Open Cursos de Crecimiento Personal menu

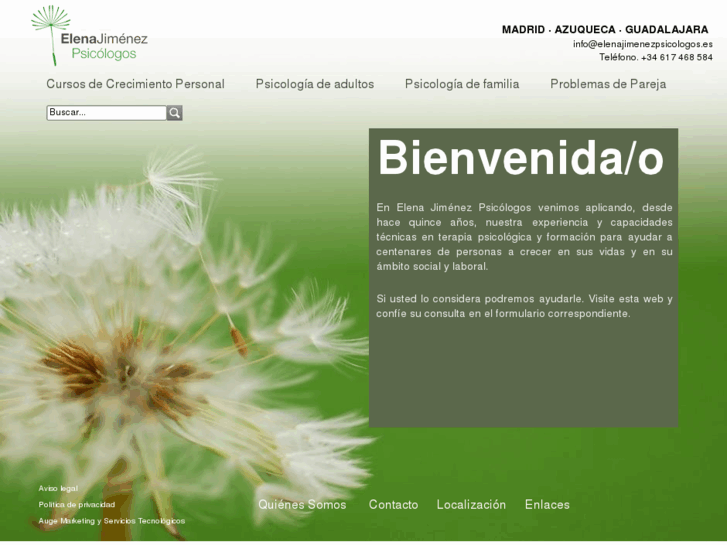point(135,84)
